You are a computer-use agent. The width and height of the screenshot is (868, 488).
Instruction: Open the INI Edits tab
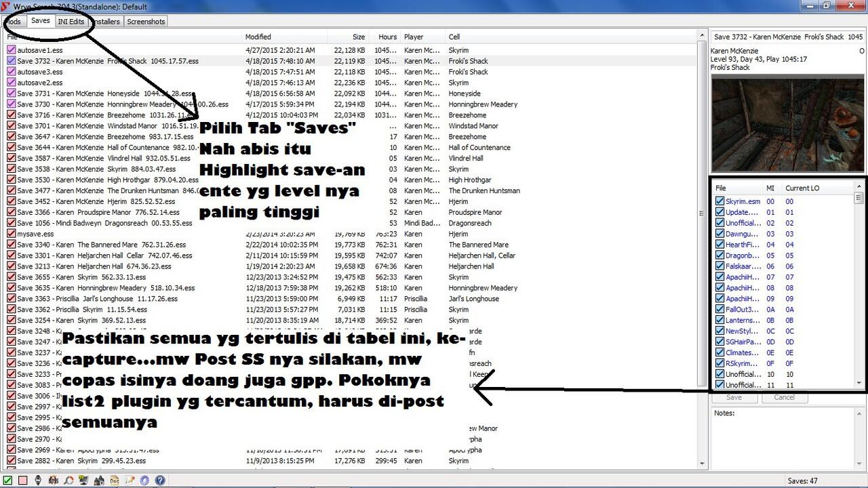click(71, 22)
